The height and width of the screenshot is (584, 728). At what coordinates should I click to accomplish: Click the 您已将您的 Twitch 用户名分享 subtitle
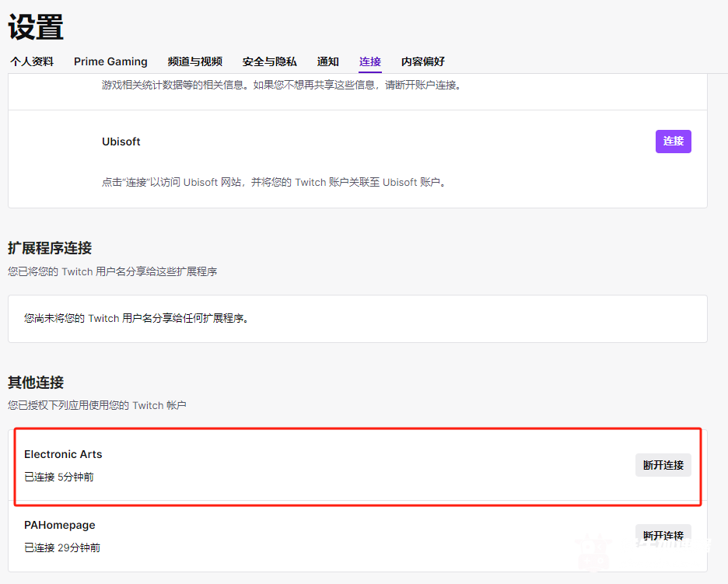112,271
